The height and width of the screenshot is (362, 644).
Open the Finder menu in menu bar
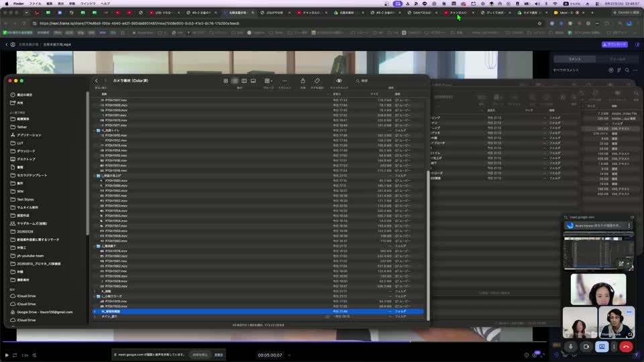pyautogui.click(x=19, y=3)
